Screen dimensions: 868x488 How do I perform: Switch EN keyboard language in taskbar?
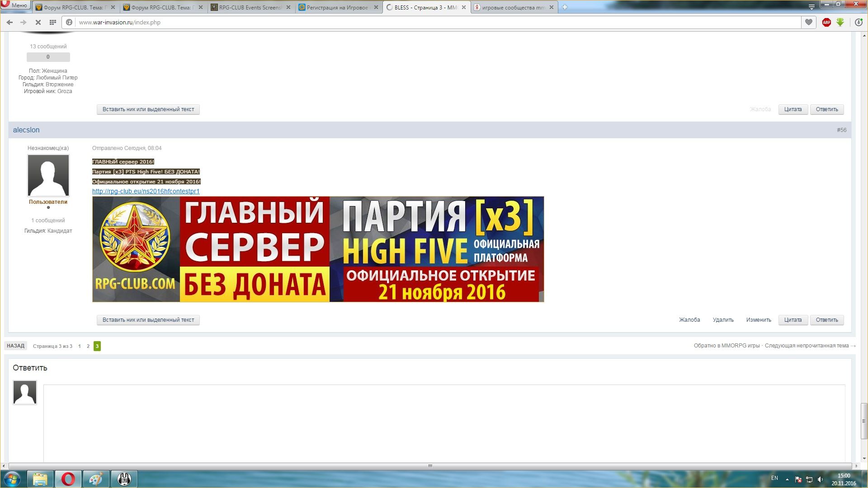point(774,478)
